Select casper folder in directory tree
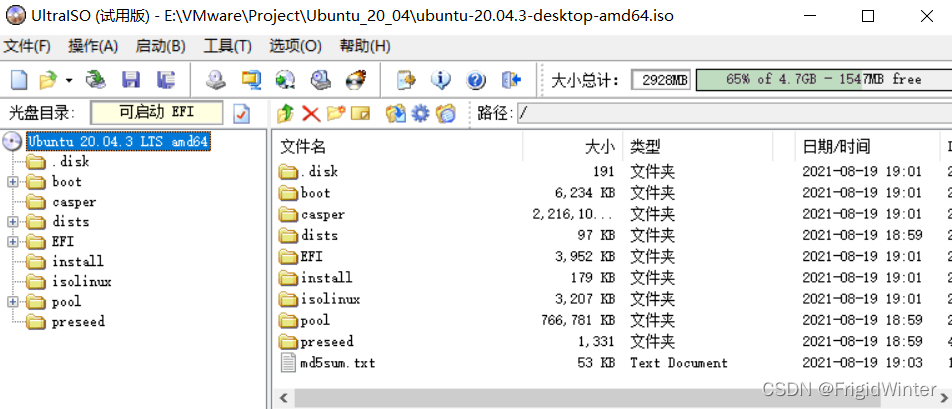Image resolution: width=952 pixels, height=409 pixels. tap(74, 201)
